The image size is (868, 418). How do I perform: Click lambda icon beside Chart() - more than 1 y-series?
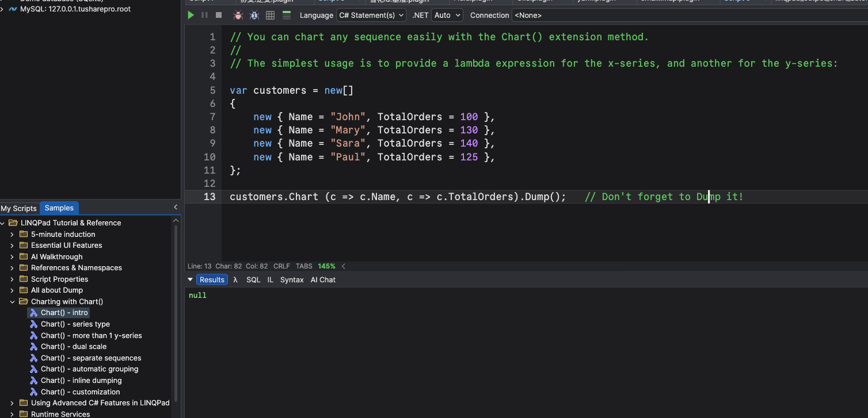[34, 335]
